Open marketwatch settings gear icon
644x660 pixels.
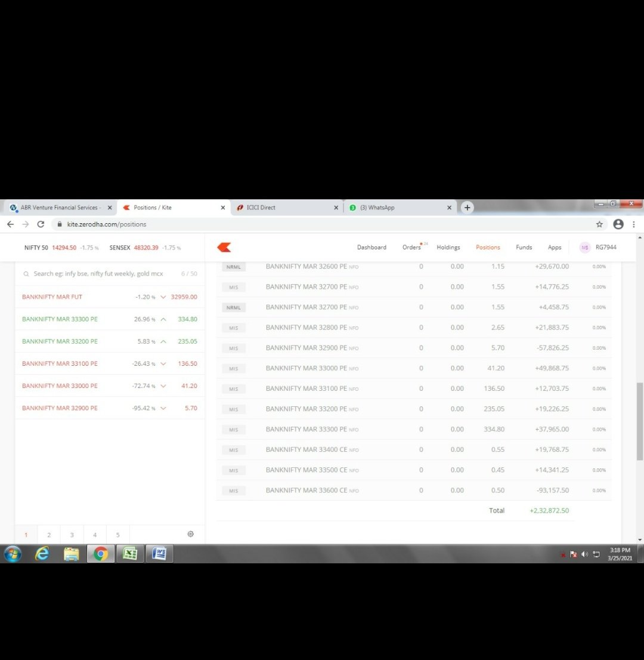[191, 534]
